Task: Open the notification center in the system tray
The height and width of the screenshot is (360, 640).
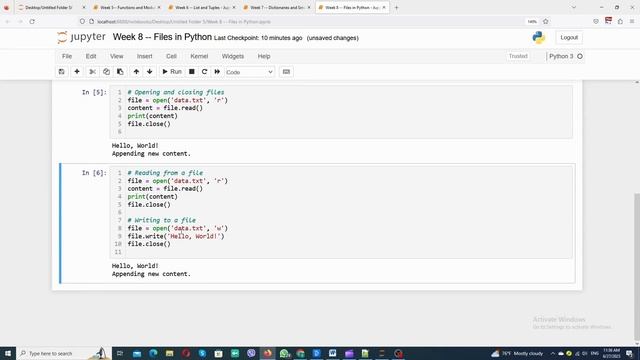Action: pos(629,353)
